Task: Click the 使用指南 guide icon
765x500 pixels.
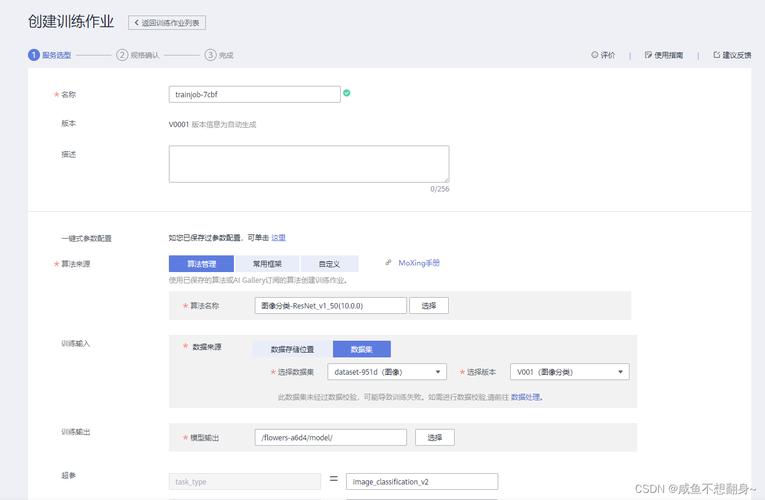Action: point(648,56)
